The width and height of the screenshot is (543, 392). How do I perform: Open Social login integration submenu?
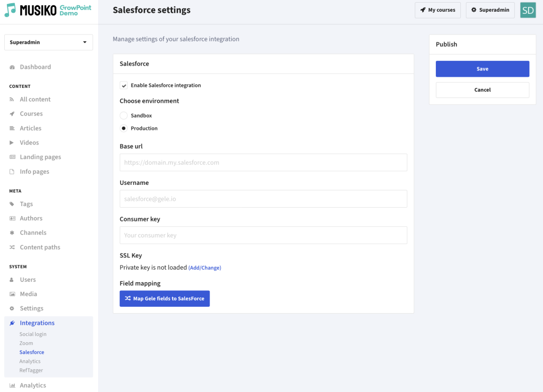33,334
